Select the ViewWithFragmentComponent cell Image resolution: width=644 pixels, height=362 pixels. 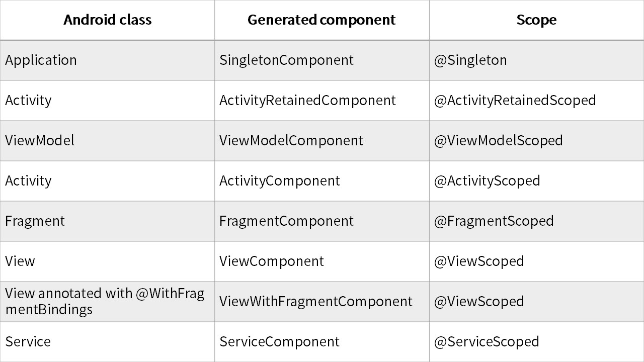pos(315,302)
